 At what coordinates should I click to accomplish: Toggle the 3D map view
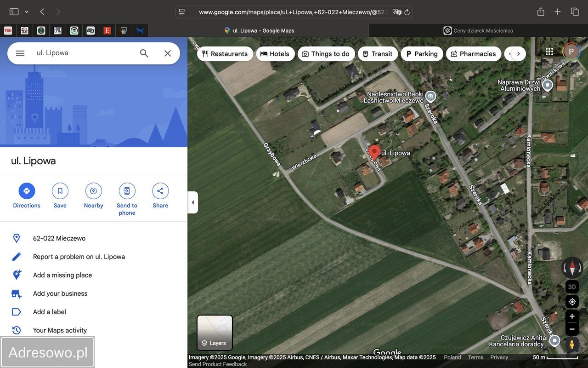572,287
